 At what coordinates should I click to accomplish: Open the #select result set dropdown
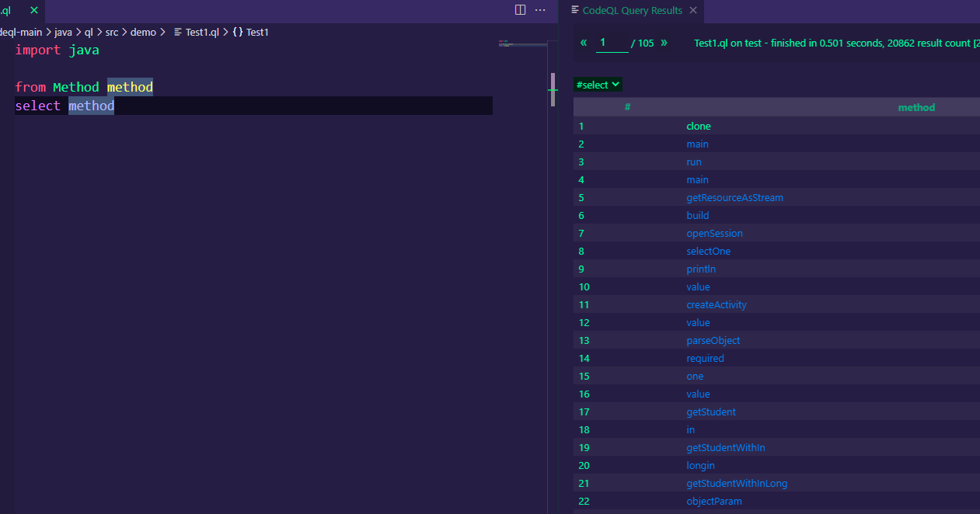click(x=598, y=85)
